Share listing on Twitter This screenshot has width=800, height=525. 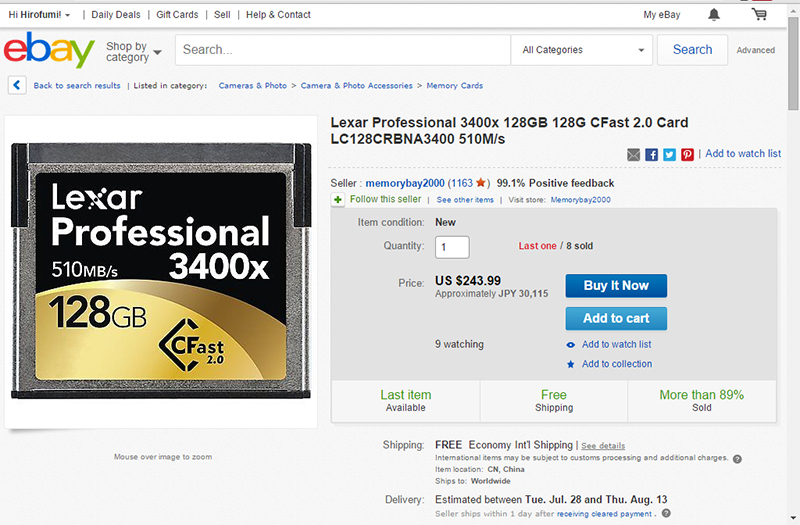click(x=670, y=154)
